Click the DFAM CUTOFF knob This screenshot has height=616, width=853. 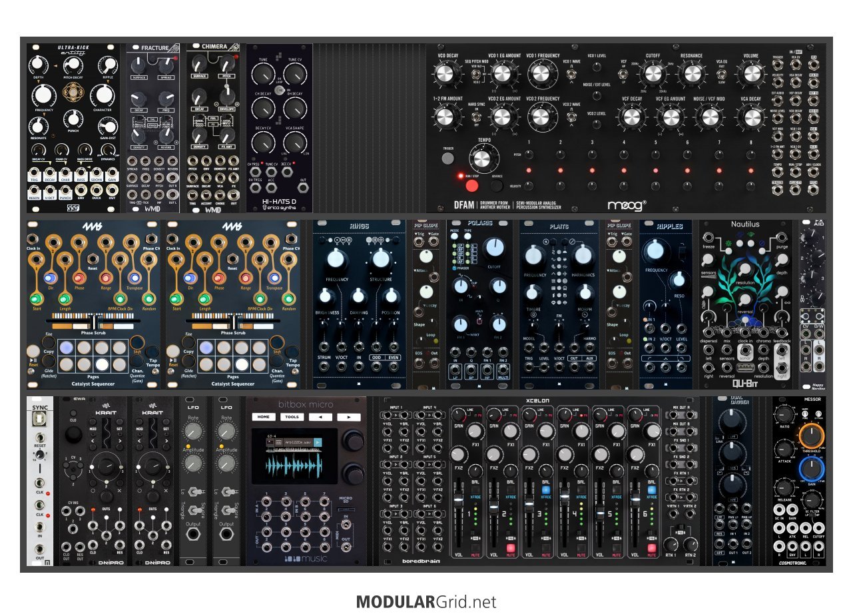[x=653, y=75]
